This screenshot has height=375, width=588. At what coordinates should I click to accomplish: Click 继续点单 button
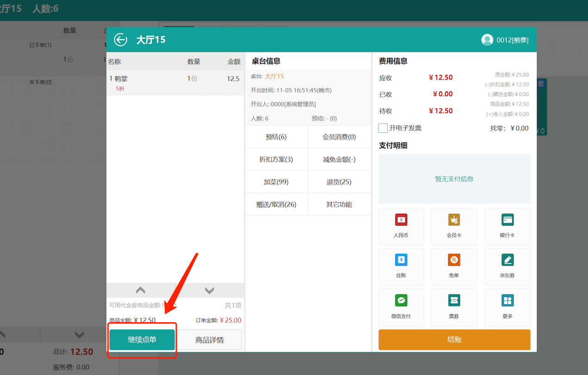pos(142,340)
